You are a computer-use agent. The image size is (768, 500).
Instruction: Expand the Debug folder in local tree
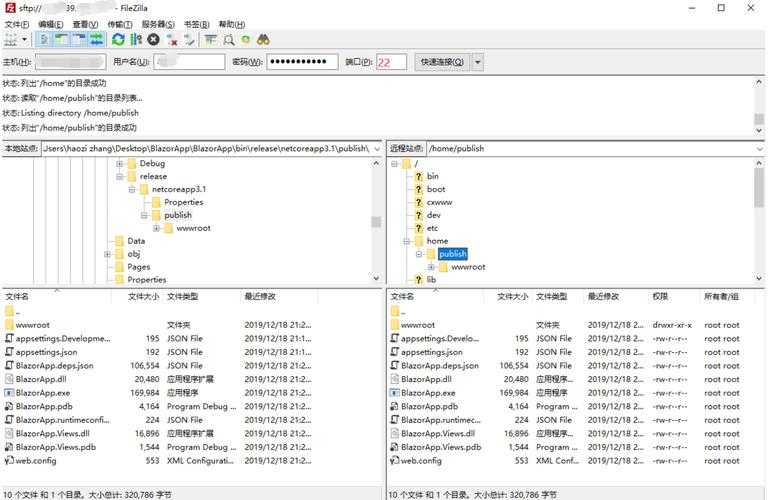coord(120,164)
